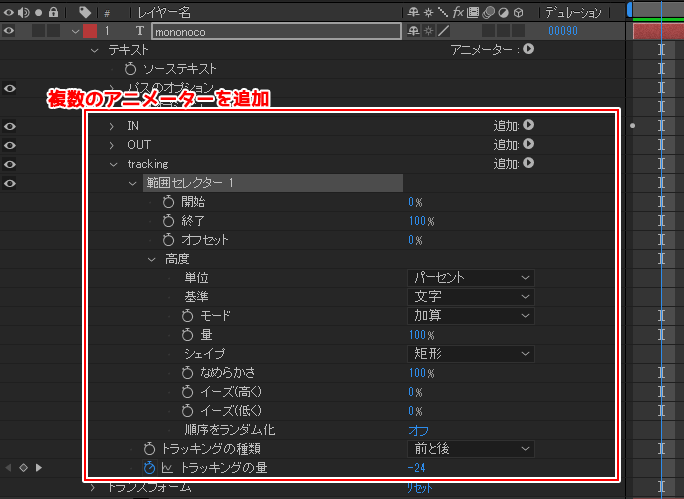684x499 pixels.
Task: Expand the OUT animator group
Action: [113, 145]
